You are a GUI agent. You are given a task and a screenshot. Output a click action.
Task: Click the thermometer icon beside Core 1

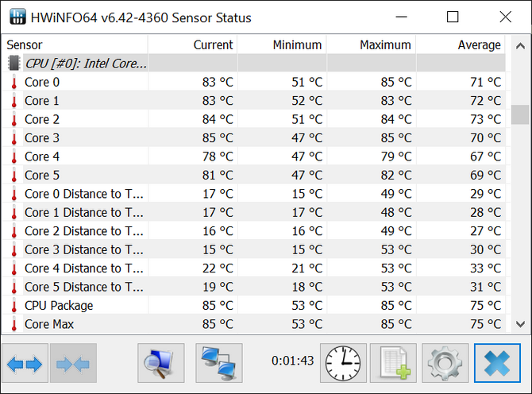pyautogui.click(x=14, y=100)
